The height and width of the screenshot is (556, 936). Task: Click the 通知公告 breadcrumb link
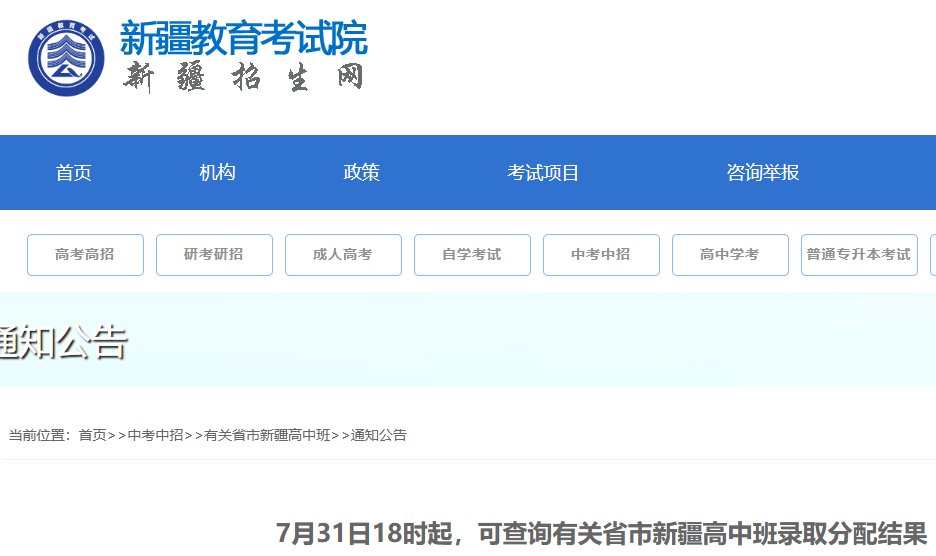(x=379, y=435)
